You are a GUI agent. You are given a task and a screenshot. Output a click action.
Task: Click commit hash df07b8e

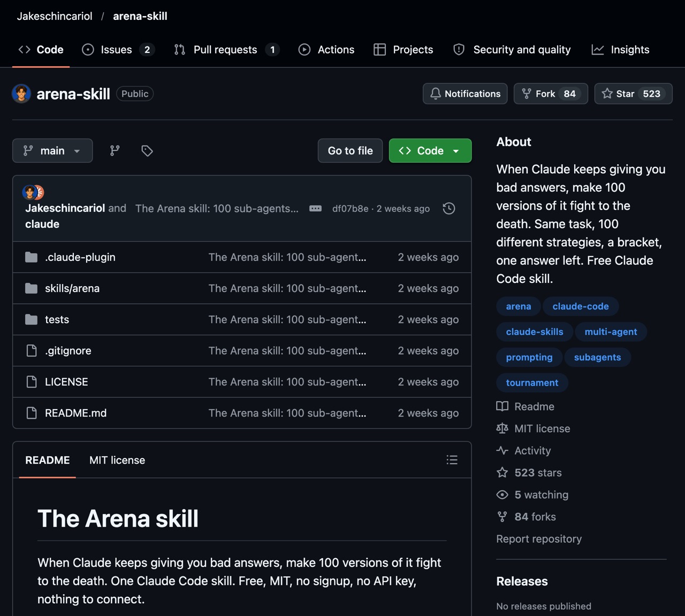coord(350,209)
